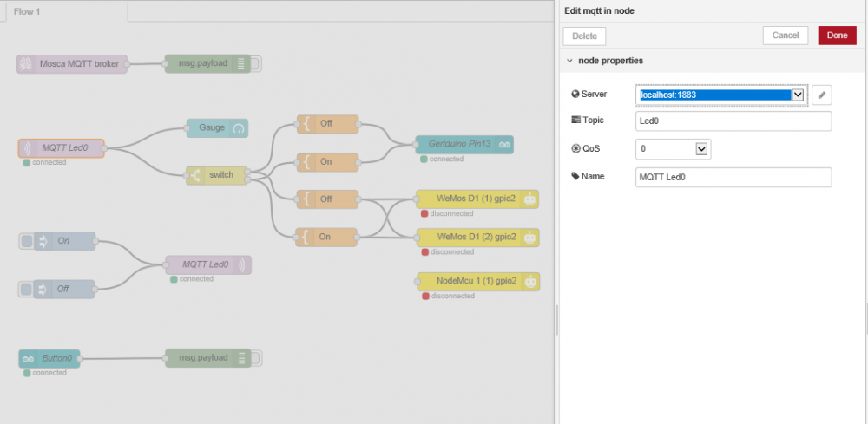
Task: Toggle the top msg.payload debug node button
Action: [x=256, y=63]
